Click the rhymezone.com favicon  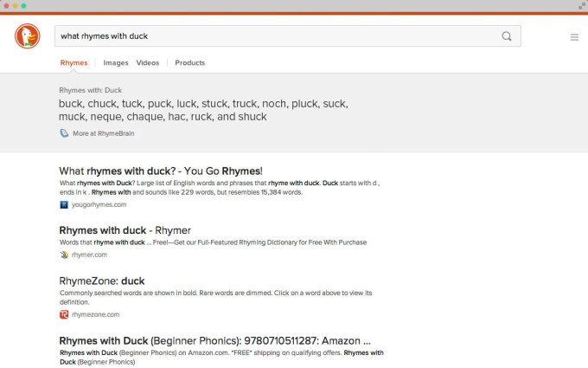click(x=64, y=314)
